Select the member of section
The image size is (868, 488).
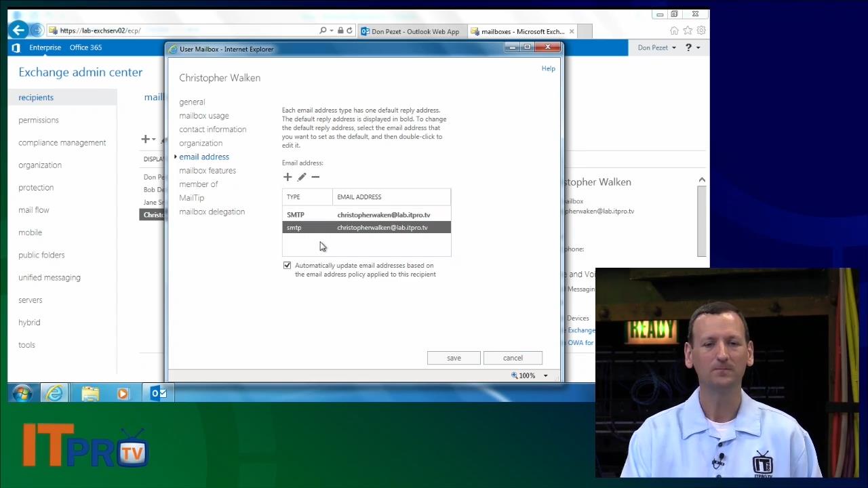click(x=199, y=184)
